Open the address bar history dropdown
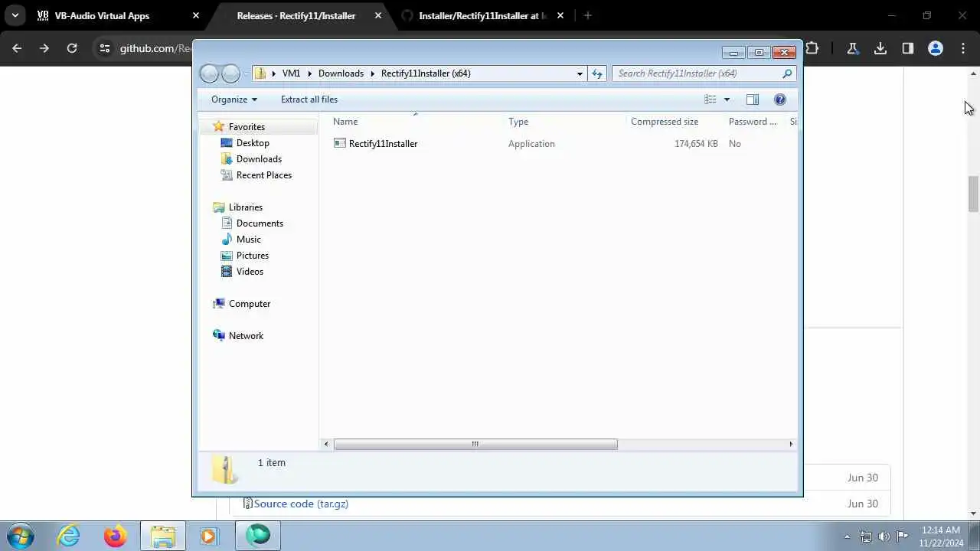980x551 pixels. tap(580, 73)
